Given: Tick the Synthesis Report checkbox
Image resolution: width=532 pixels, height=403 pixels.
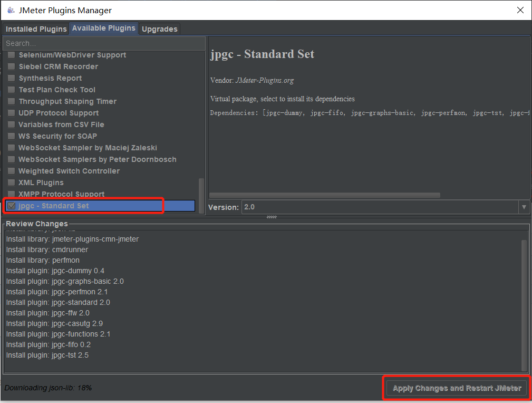Looking at the screenshot, I should (11, 78).
